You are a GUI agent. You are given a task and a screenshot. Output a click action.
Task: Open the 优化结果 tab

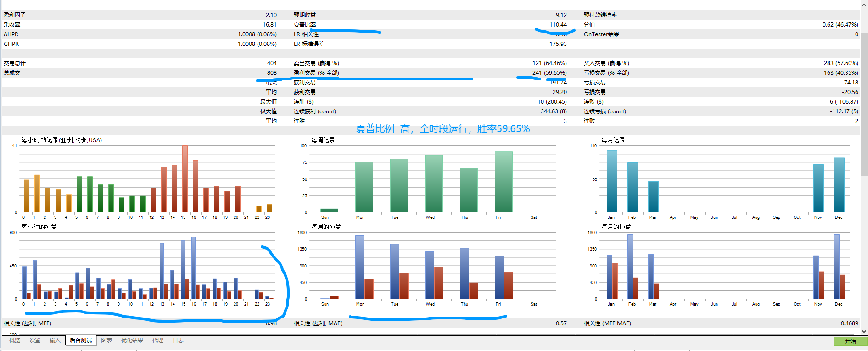(132, 340)
